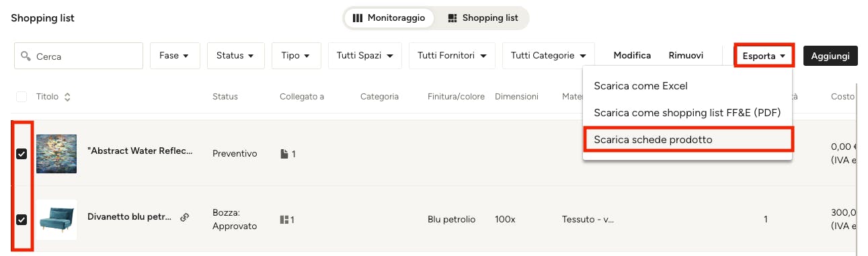Click the Shopping list grid icon
Screen dimensions: 868x256
click(452, 18)
